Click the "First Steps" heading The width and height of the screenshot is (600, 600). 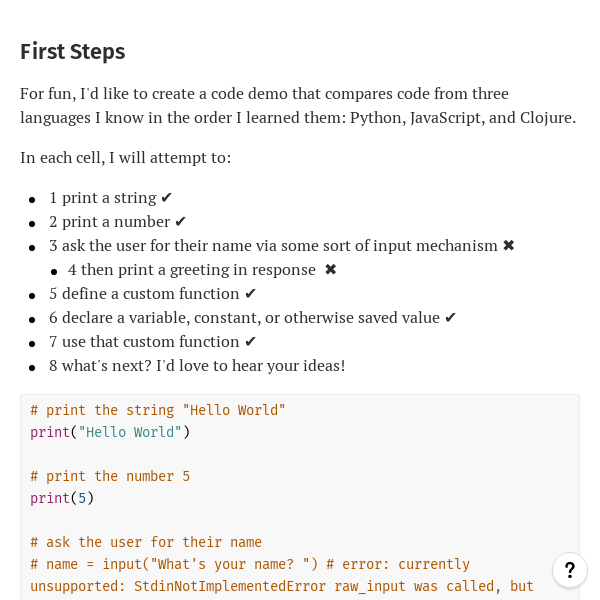tap(73, 52)
